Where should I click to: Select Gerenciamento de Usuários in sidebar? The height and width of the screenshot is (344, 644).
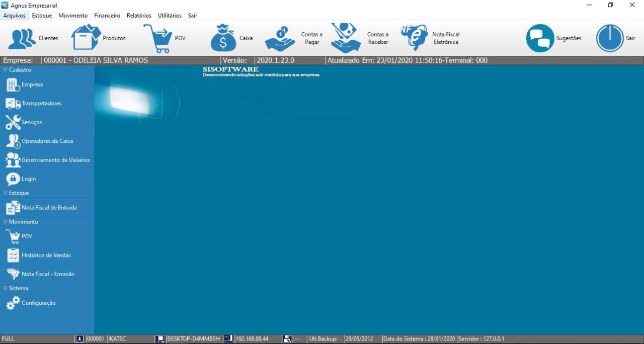[x=55, y=160]
